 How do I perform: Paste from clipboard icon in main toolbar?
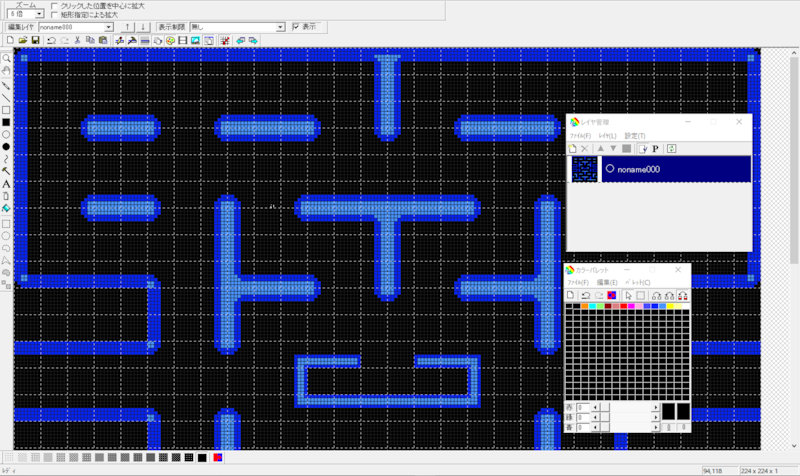[103, 40]
